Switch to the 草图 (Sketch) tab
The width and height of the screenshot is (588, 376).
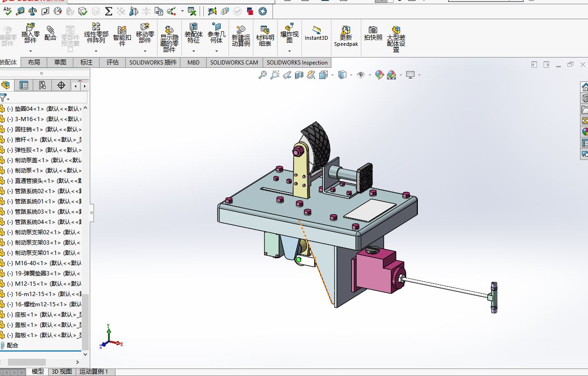(x=60, y=62)
